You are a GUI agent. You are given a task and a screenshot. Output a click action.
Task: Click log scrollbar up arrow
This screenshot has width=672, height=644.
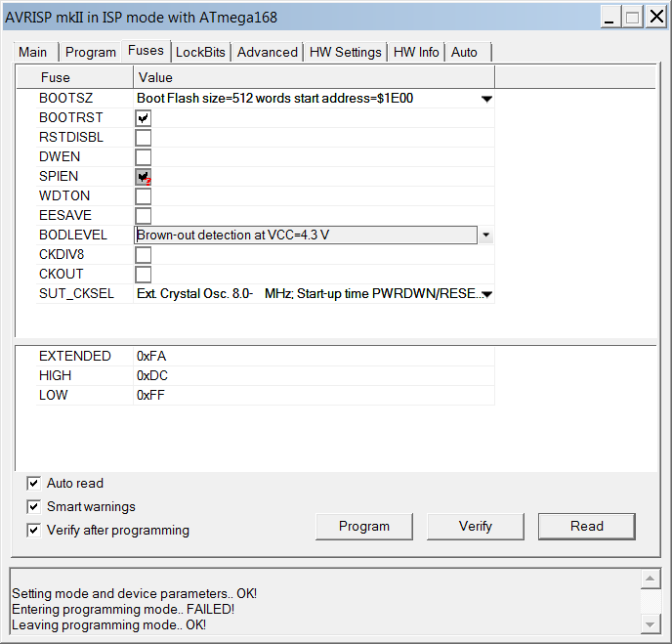coord(650,579)
